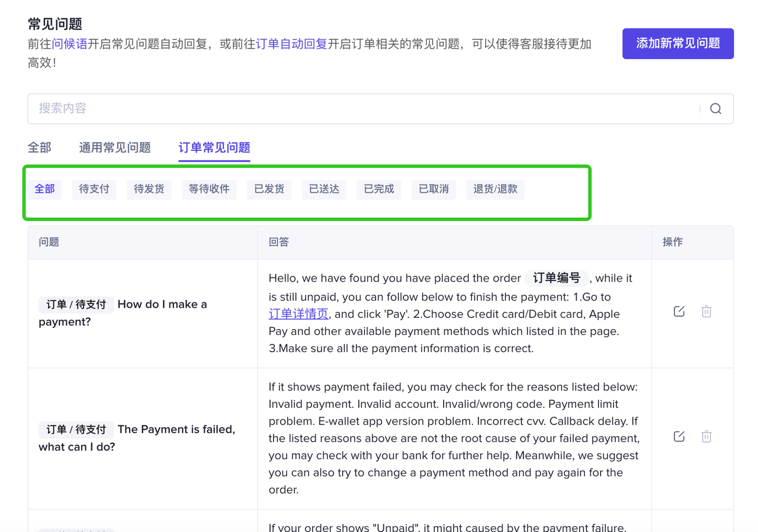Pick the 已送达 status filter

pyautogui.click(x=324, y=189)
